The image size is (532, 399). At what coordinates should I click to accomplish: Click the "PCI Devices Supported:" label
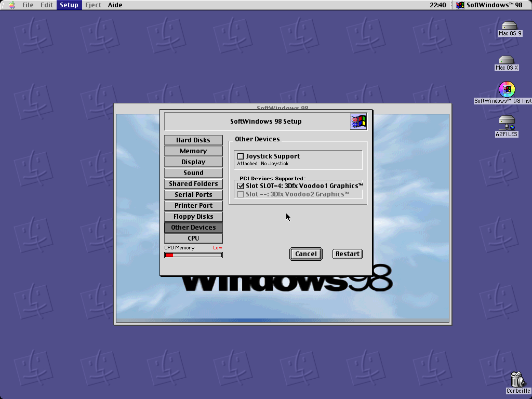pos(272,179)
